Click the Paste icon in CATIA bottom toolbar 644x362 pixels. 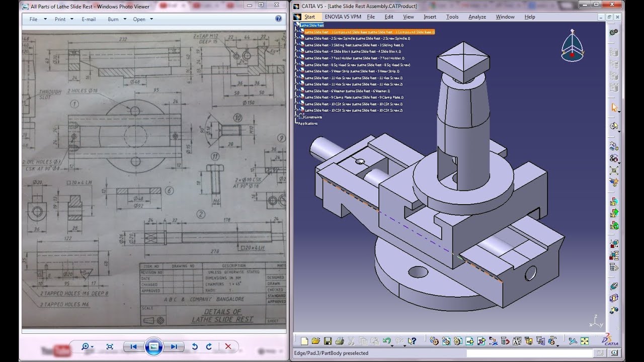pyautogui.click(x=374, y=341)
